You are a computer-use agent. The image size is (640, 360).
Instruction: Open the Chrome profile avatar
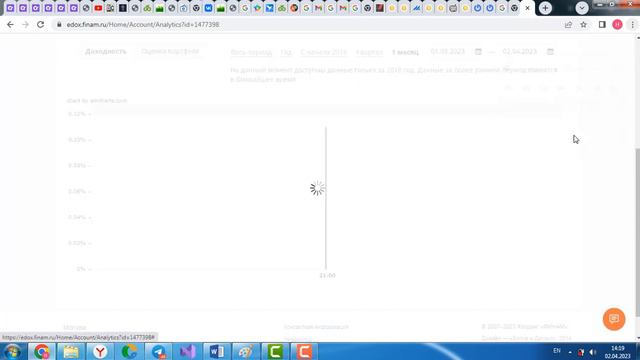(617, 24)
